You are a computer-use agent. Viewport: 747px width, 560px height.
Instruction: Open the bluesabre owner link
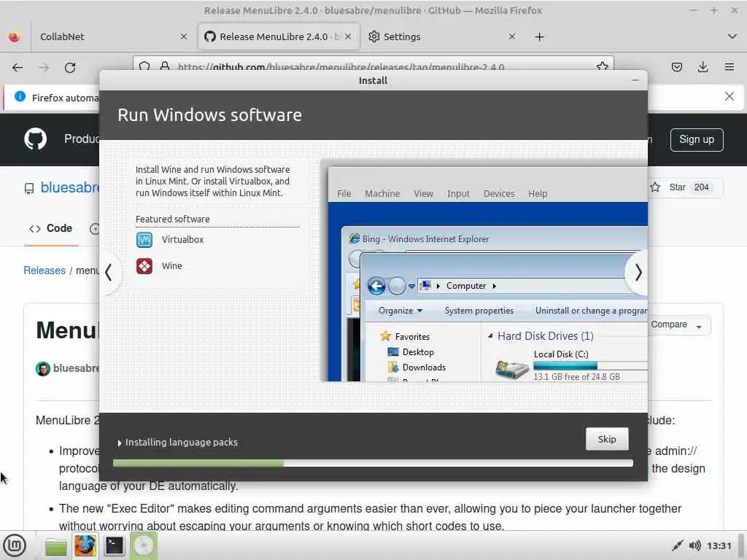70,187
